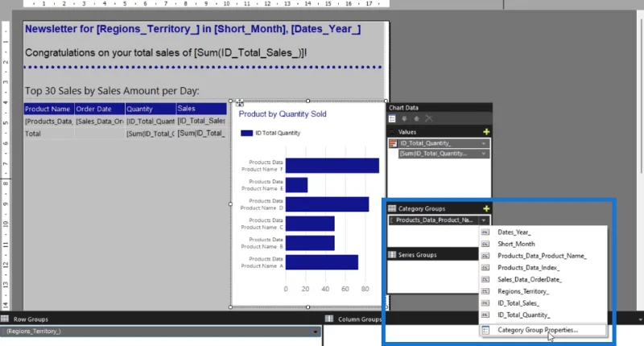Click the chart's top-center resize handle

click(x=308, y=101)
